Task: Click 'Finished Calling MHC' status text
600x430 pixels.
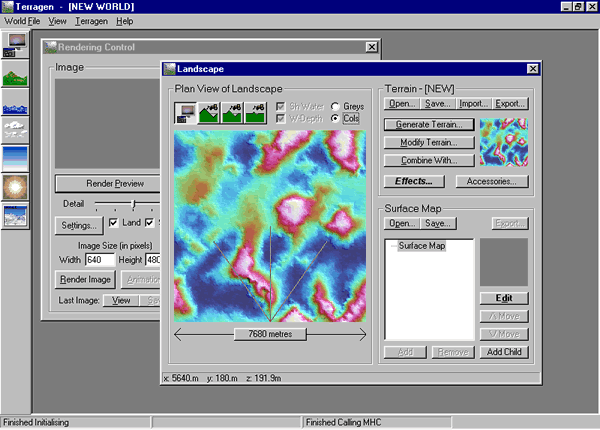Action: (344, 422)
